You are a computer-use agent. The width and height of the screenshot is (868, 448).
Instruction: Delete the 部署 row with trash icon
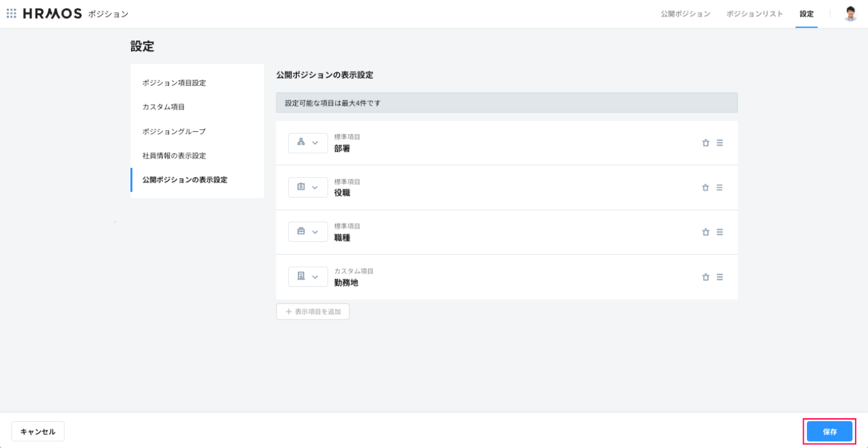coord(706,143)
